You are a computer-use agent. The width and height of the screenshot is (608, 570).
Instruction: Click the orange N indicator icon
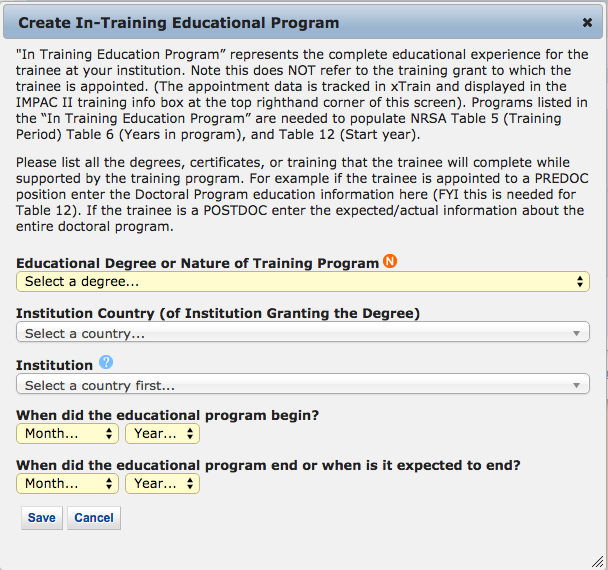click(390, 262)
